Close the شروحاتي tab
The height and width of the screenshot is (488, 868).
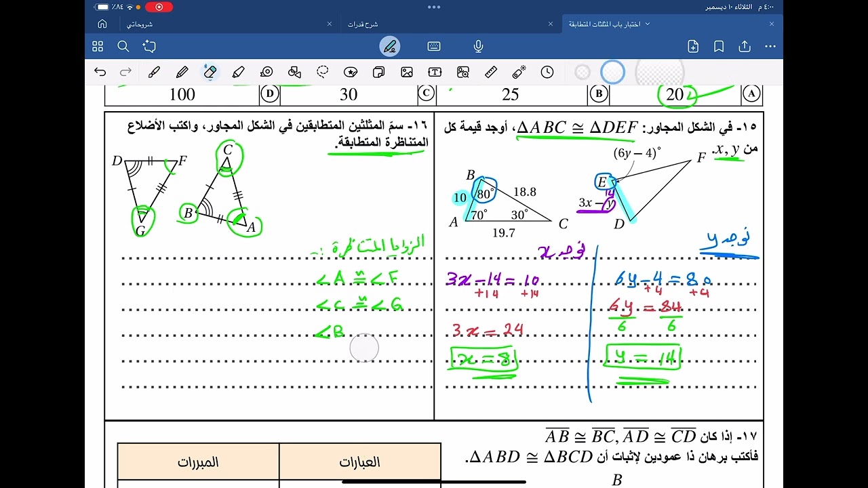click(x=330, y=24)
